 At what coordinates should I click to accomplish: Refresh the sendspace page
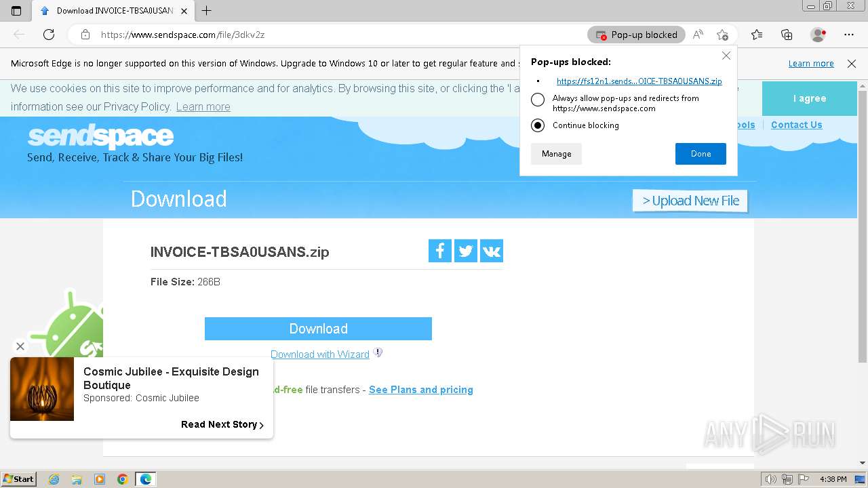coord(49,35)
